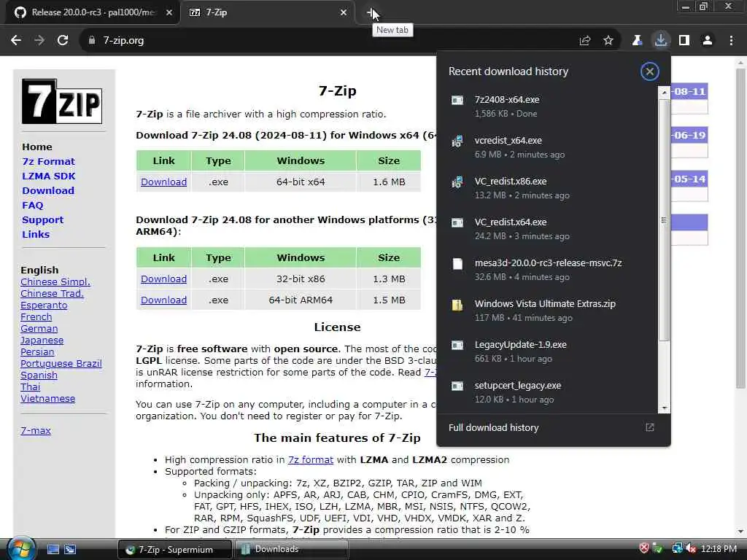Click download popup scrollbar up arrow

(x=664, y=92)
